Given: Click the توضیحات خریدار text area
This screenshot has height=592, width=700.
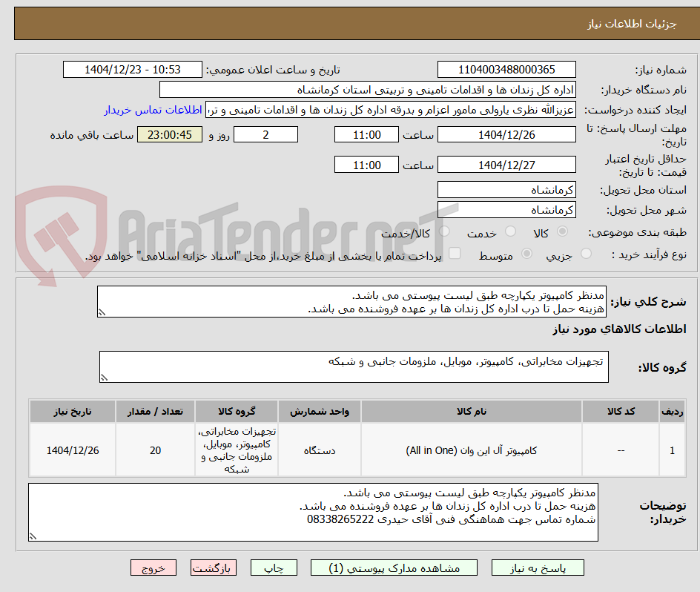Looking at the screenshot, I should coord(313,512).
